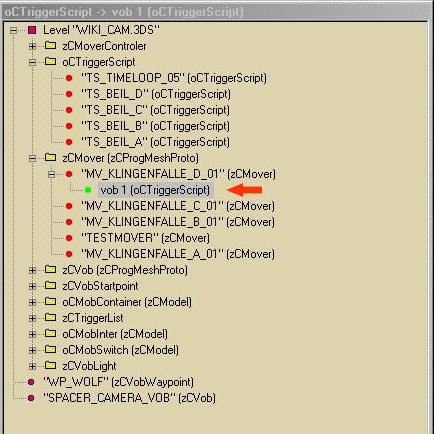Click the red dot beside MV_KLINGENFALLE_B_01

click(69, 222)
